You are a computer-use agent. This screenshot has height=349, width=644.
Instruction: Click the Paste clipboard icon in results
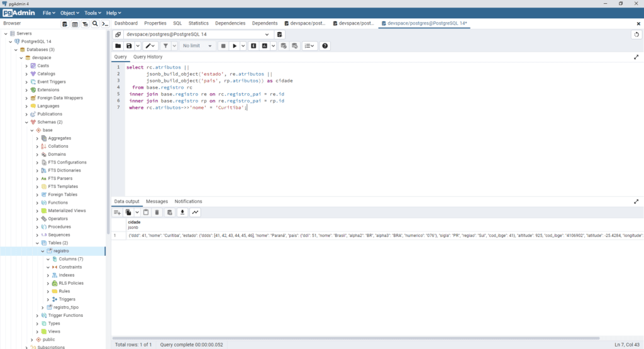pos(146,213)
